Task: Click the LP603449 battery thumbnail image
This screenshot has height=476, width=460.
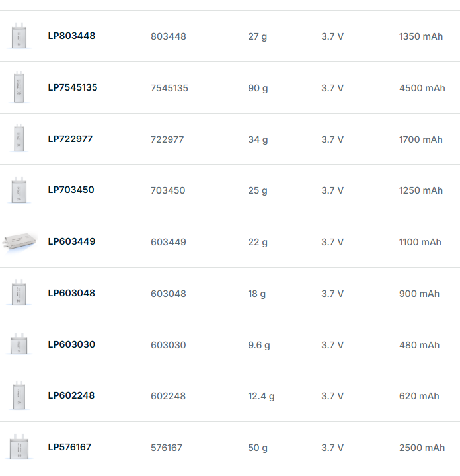Action: click(20, 242)
